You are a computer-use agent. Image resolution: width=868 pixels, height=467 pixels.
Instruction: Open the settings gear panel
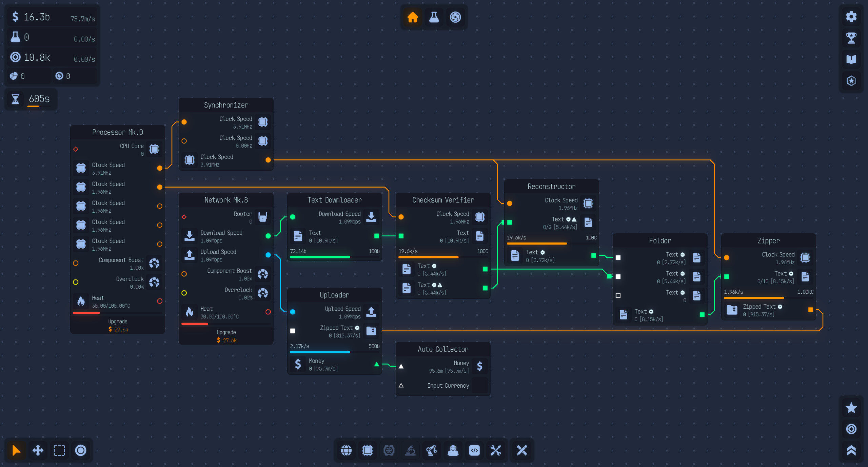coord(851,16)
